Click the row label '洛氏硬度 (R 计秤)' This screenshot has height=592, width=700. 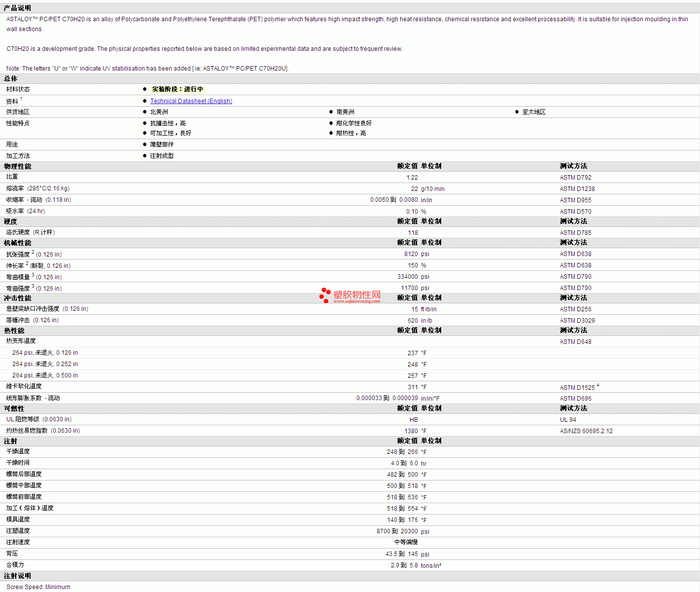click(31, 232)
